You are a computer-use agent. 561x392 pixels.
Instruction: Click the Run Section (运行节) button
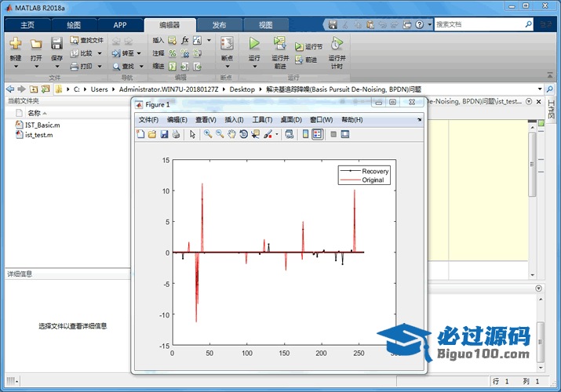pyautogui.click(x=309, y=46)
